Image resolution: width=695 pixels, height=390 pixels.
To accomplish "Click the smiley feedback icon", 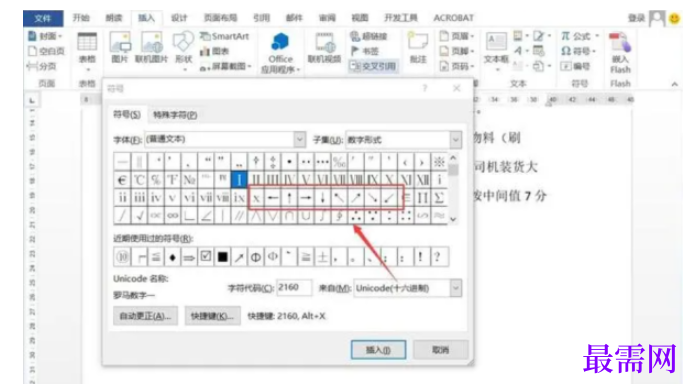I will pyautogui.click(x=674, y=19).
